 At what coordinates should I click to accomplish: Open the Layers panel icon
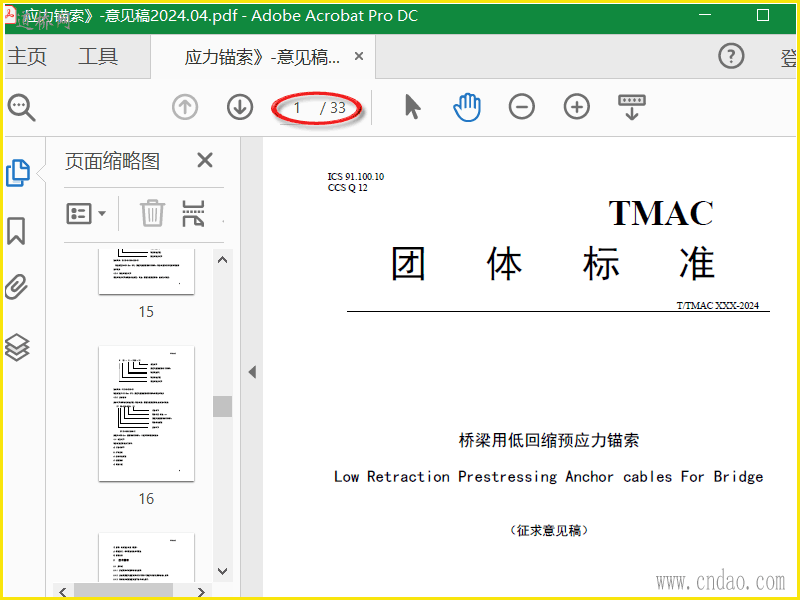(x=17, y=347)
